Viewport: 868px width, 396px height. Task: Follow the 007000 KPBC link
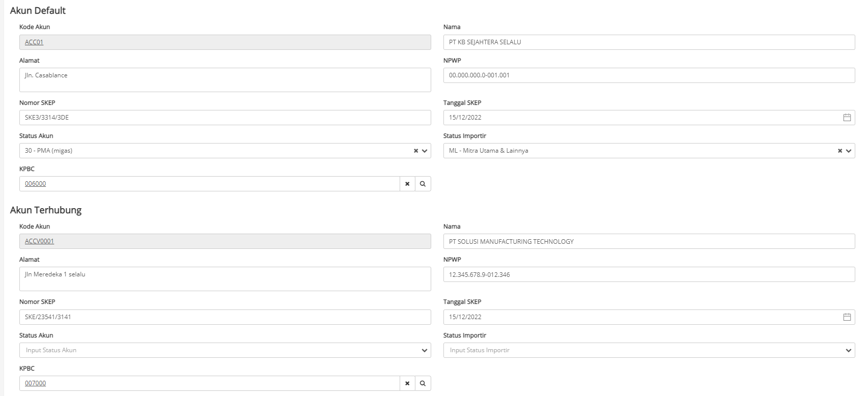pos(35,383)
